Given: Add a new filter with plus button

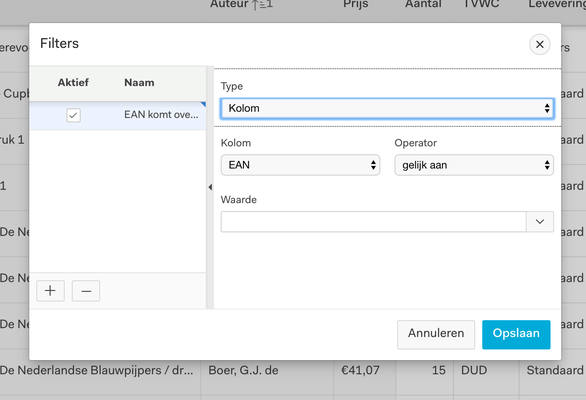Looking at the screenshot, I should (x=50, y=291).
